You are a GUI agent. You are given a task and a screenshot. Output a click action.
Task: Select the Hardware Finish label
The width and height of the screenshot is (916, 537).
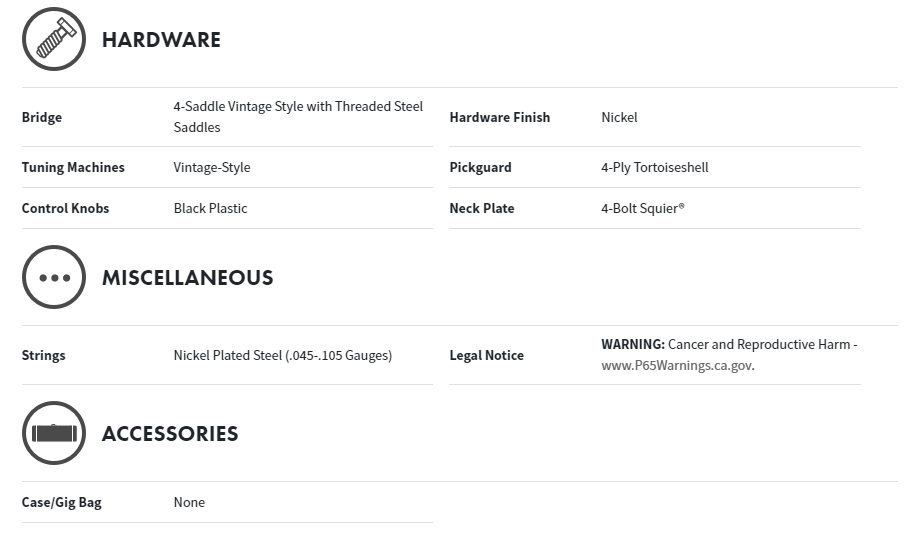tap(499, 117)
